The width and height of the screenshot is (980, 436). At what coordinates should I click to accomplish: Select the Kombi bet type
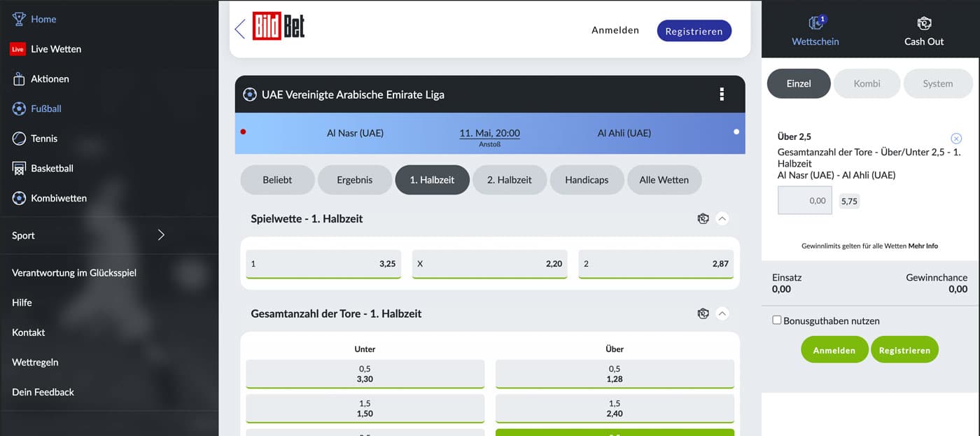click(x=867, y=83)
